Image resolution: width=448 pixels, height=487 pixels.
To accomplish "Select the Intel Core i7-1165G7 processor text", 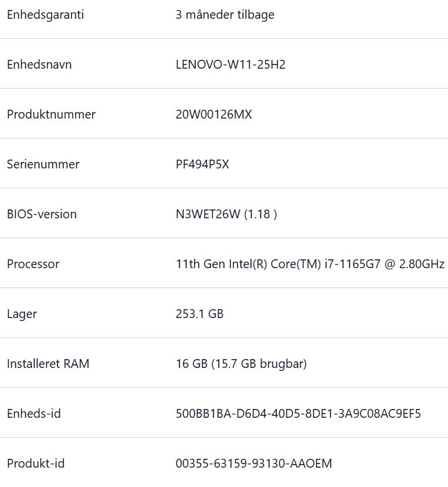I will point(310,264).
